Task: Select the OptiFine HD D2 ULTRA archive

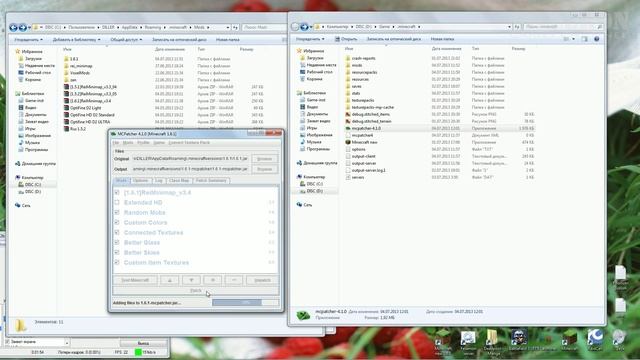Action: click(90, 122)
